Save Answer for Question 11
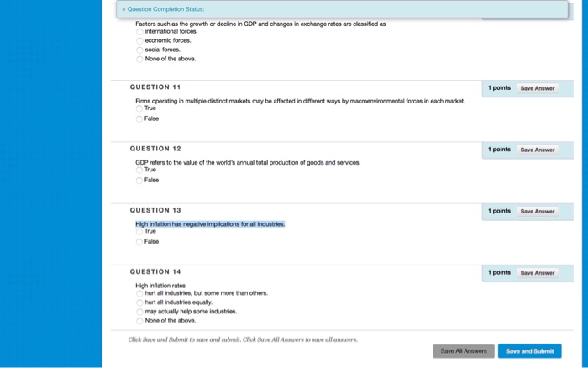Viewport: 588px width, 368px height. click(538, 88)
